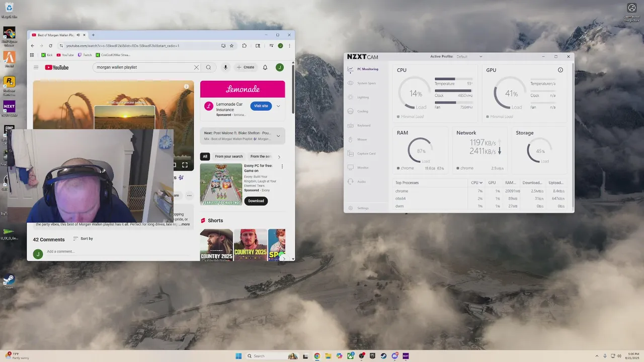Go to Keyboard section in NZXT CAM

pyautogui.click(x=359, y=125)
